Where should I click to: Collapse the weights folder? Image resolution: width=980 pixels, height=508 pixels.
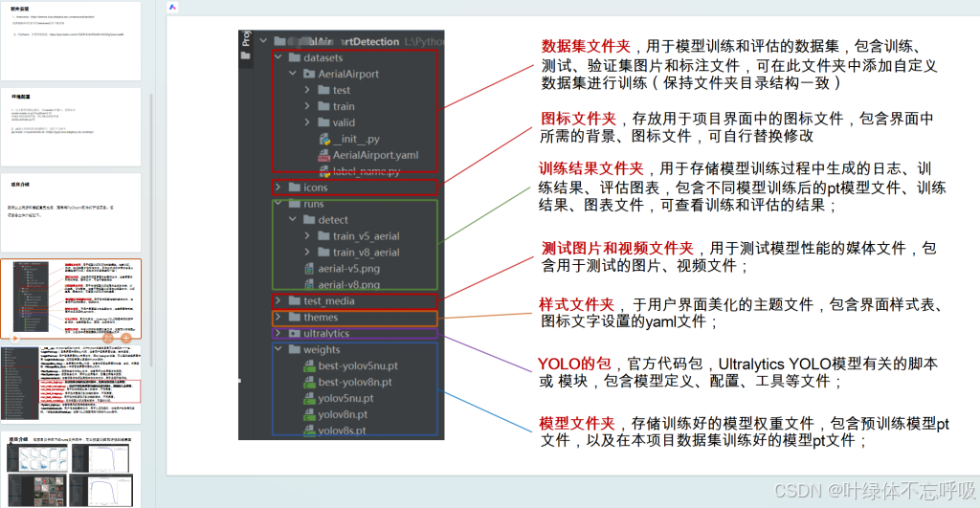click(x=278, y=349)
